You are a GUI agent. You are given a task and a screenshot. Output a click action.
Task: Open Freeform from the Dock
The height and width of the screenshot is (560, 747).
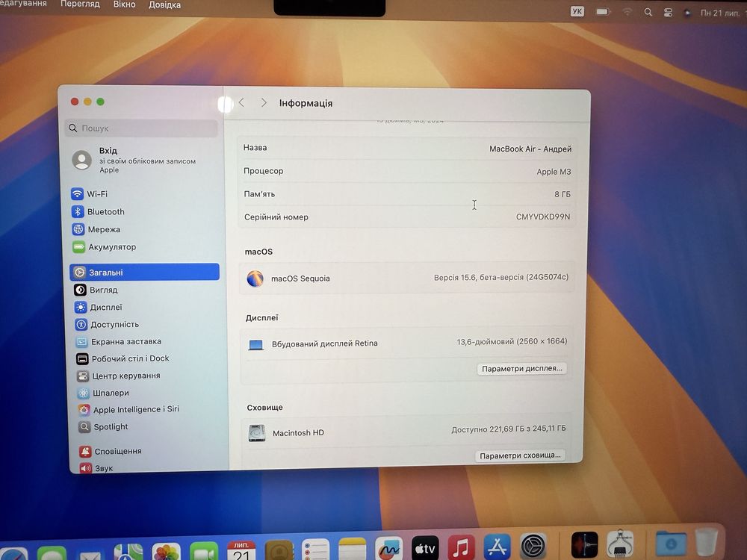point(388,549)
